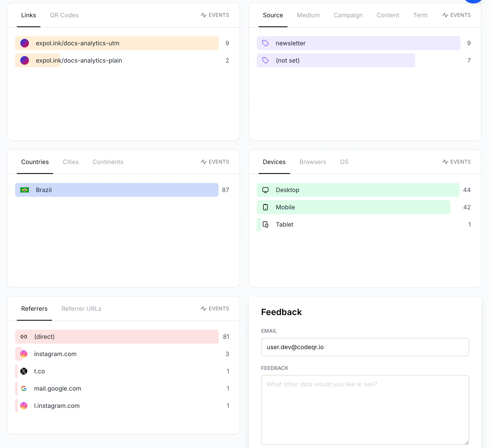
Task: Select the Referrer URLs tab
Action: coord(81,309)
